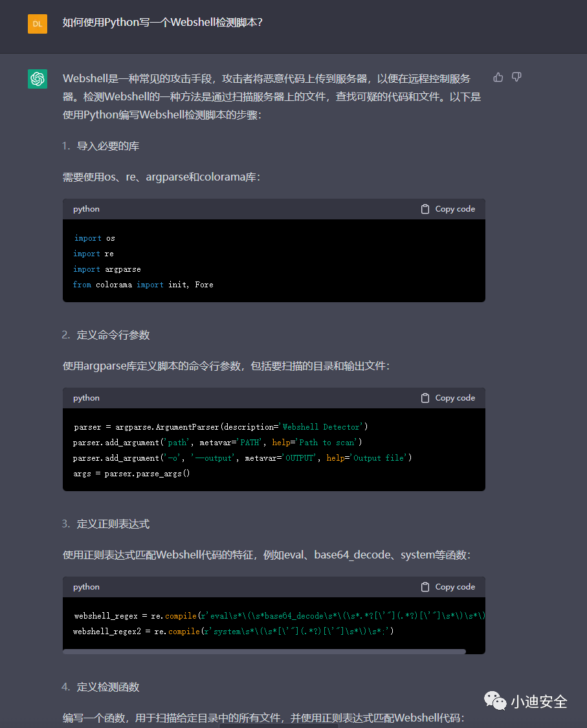Click the parser.add_argument('-o') output line
This screenshot has height=728, width=587.
[x=243, y=458]
